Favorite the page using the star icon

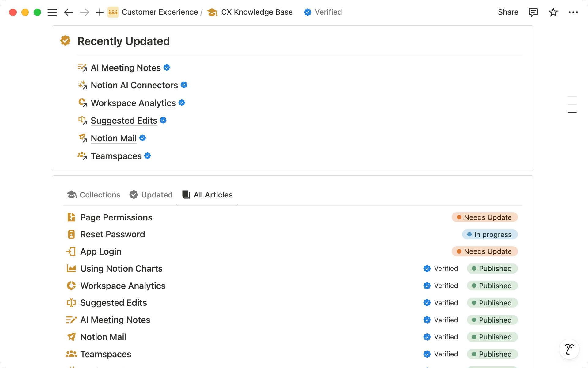(x=553, y=12)
